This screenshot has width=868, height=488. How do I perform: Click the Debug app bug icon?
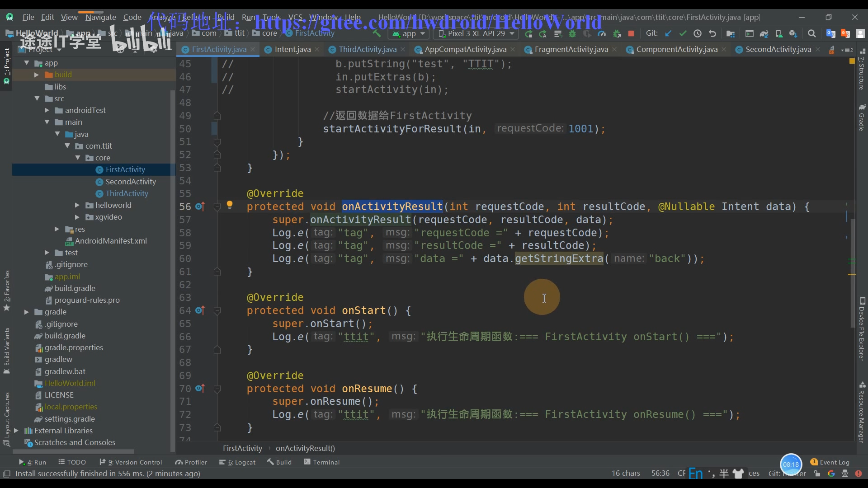click(x=572, y=33)
